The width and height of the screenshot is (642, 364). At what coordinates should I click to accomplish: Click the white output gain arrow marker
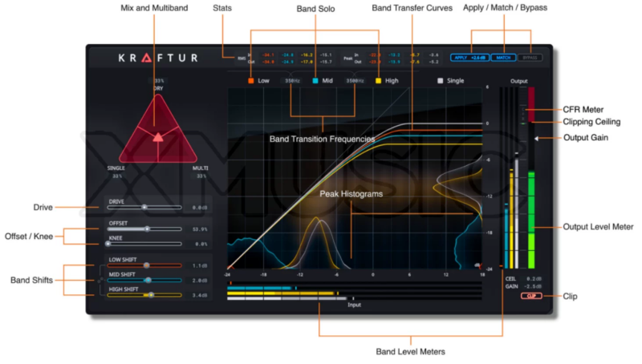pyautogui.click(x=536, y=139)
